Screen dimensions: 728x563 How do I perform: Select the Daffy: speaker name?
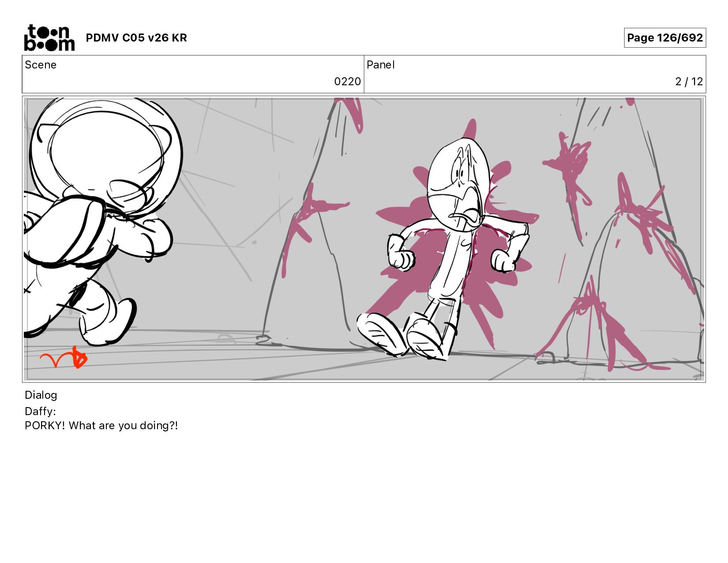click(x=40, y=411)
